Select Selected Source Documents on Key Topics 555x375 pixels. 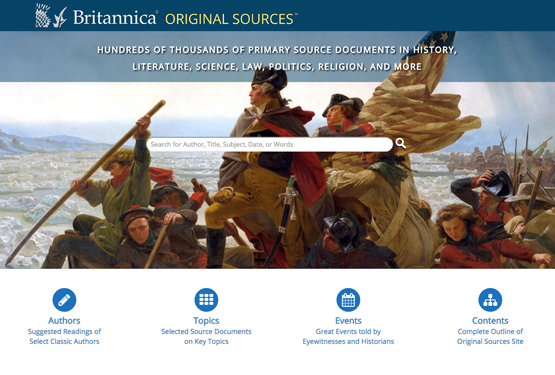click(206, 336)
